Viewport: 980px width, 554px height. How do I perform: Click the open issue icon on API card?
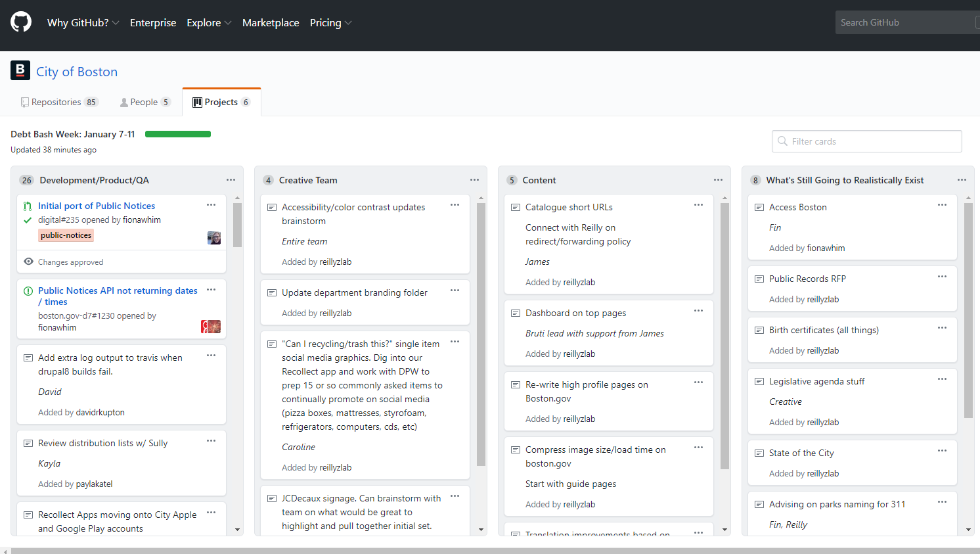(x=28, y=291)
